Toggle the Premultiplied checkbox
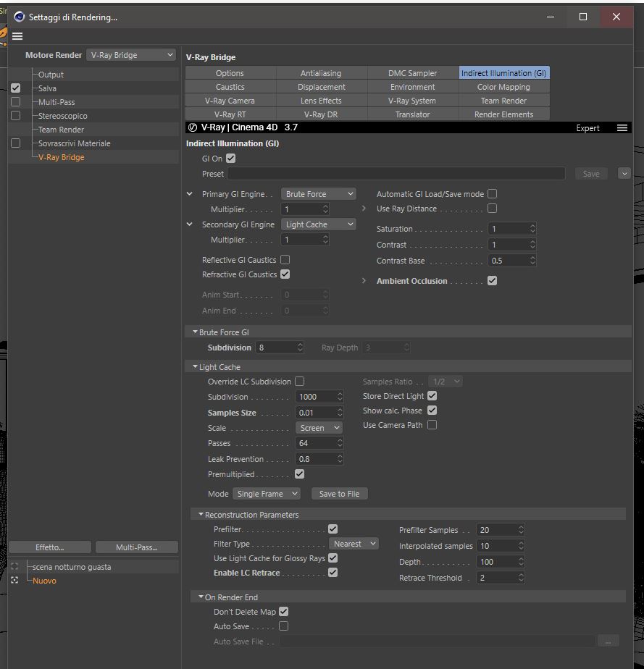Screen dimensions: 644x669 (300, 474)
